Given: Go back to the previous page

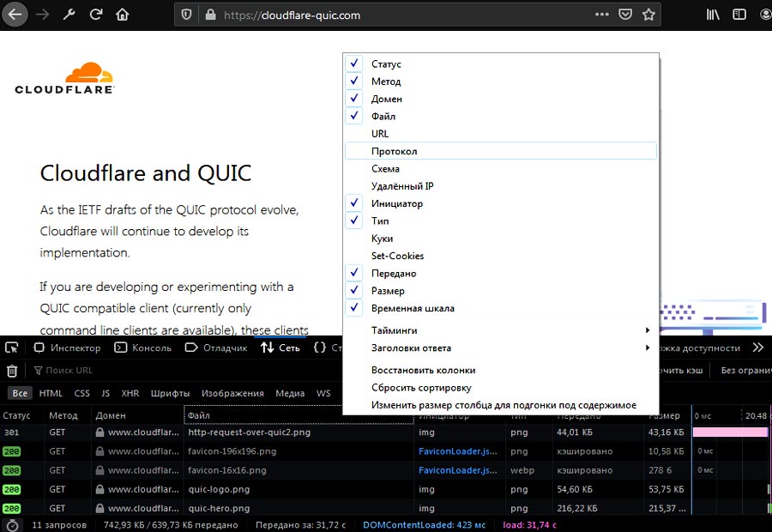Looking at the screenshot, I should click(15, 15).
